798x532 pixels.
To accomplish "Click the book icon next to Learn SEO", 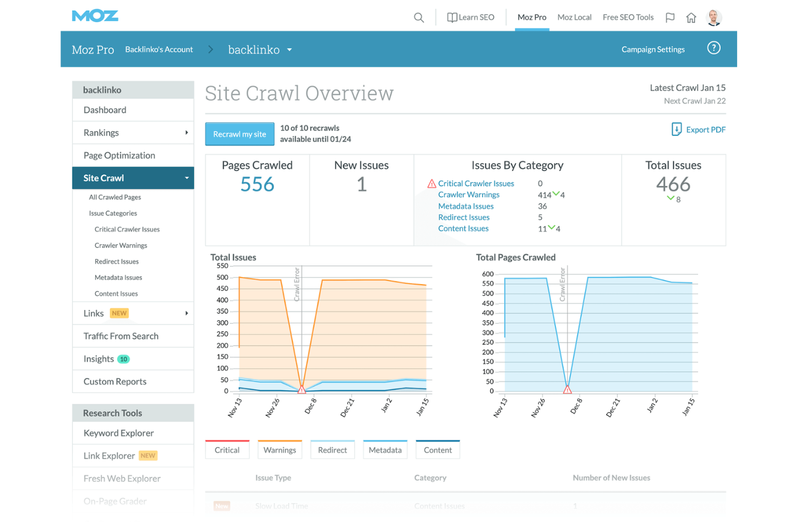I will pyautogui.click(x=452, y=17).
